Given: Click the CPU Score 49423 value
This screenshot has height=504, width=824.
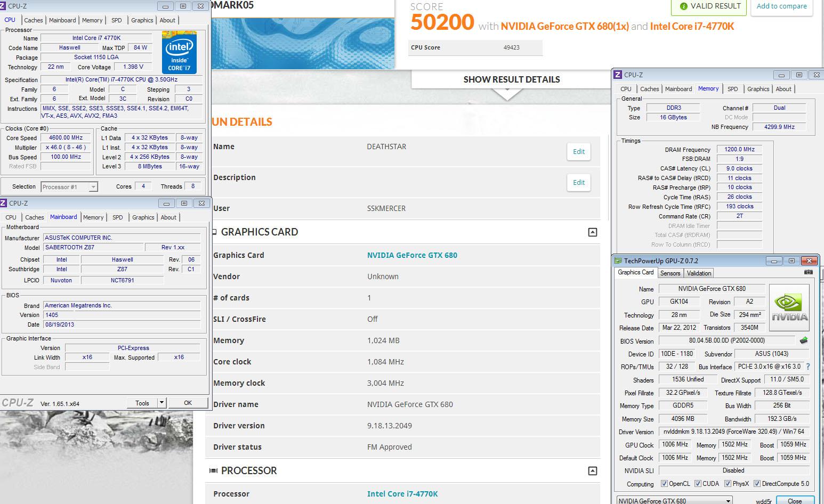Looking at the screenshot, I should [511, 47].
